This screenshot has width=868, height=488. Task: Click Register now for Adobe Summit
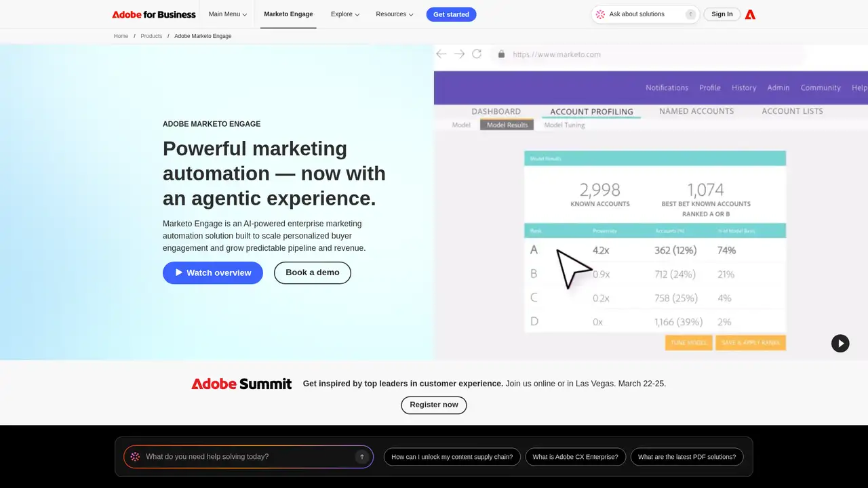pos(434,405)
